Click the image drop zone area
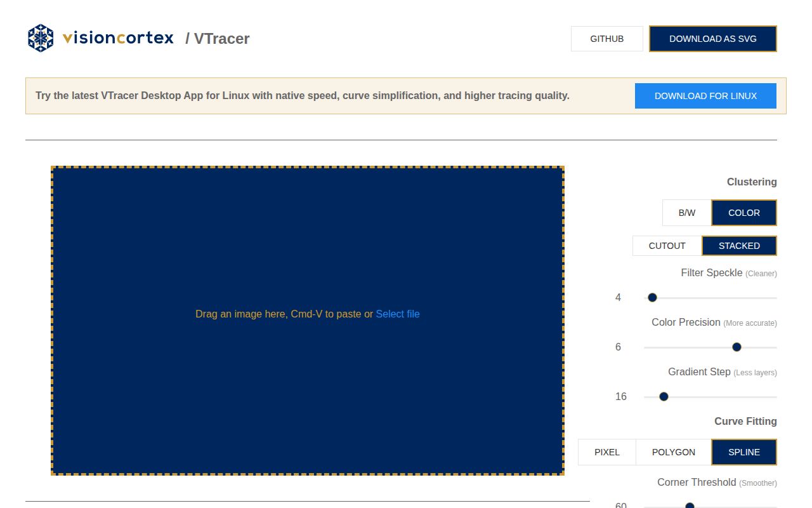The image size is (812, 508). (x=308, y=321)
